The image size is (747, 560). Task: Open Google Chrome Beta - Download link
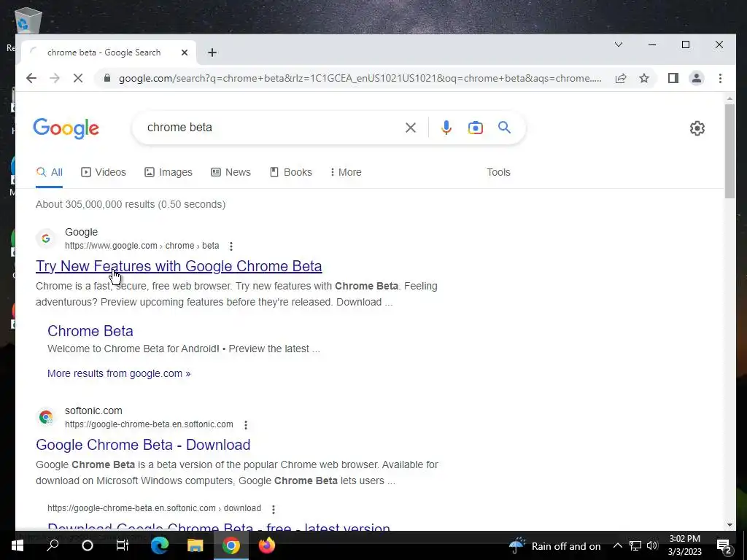tap(143, 445)
